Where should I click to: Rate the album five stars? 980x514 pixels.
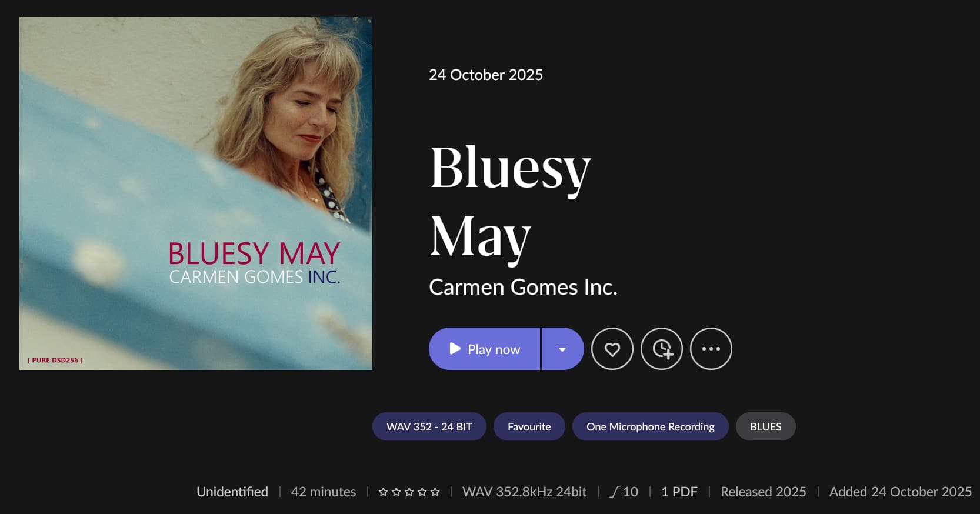click(435, 492)
